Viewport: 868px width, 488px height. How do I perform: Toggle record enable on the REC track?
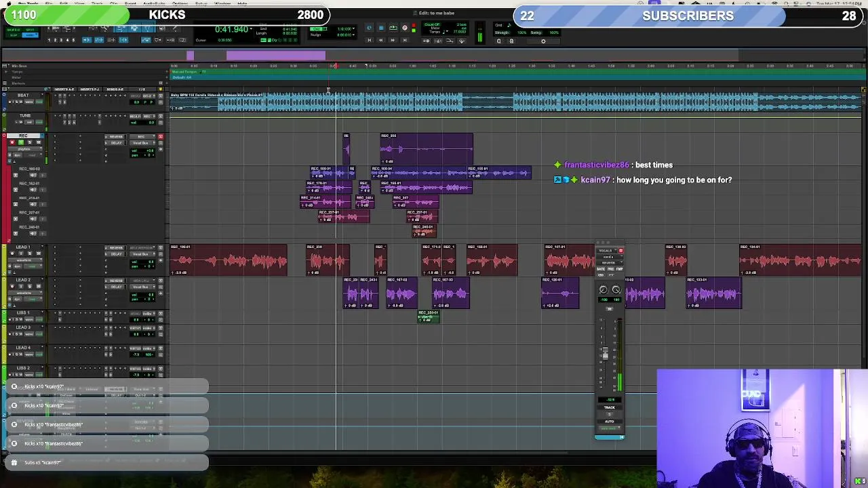click(12, 142)
